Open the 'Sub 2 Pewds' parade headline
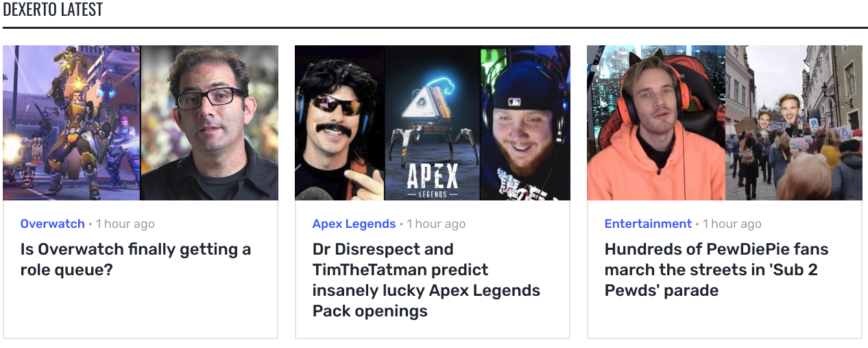This screenshot has width=868, height=348. 716,270
